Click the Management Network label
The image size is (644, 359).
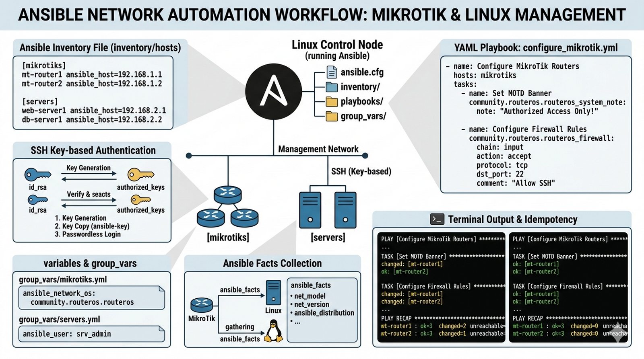[x=318, y=149]
